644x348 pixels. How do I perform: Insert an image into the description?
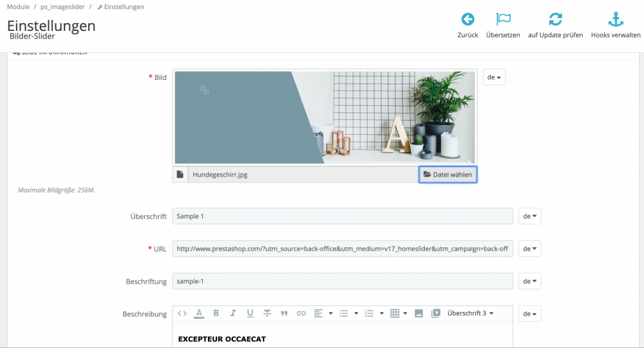[419, 313]
